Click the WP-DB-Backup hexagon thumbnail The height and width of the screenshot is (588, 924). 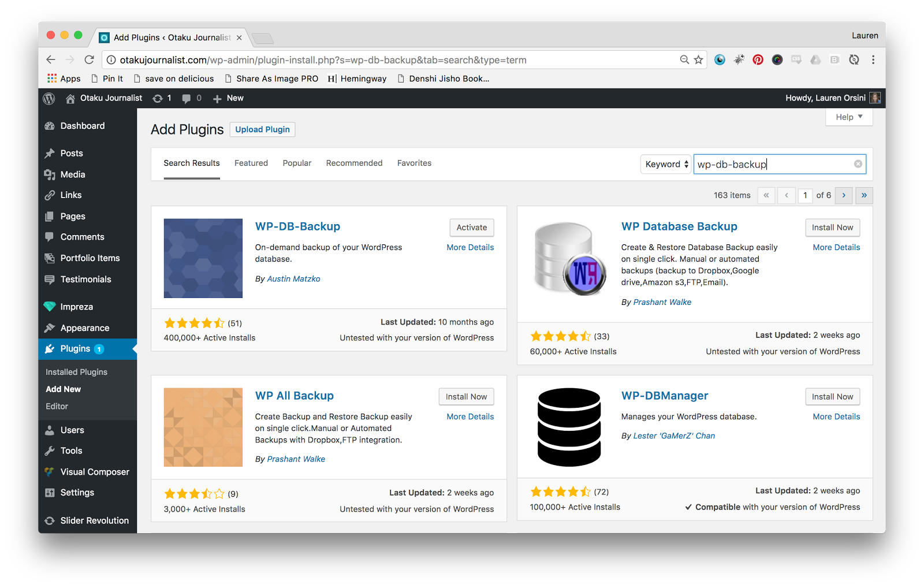point(203,258)
